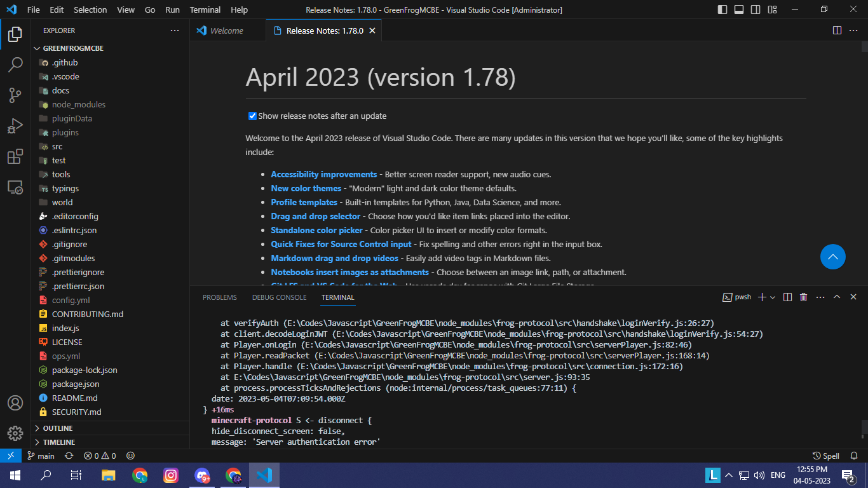Viewport: 868px width, 488px height.
Task: Uncheck 'Show release notes after an update'
Action: [x=252, y=116]
